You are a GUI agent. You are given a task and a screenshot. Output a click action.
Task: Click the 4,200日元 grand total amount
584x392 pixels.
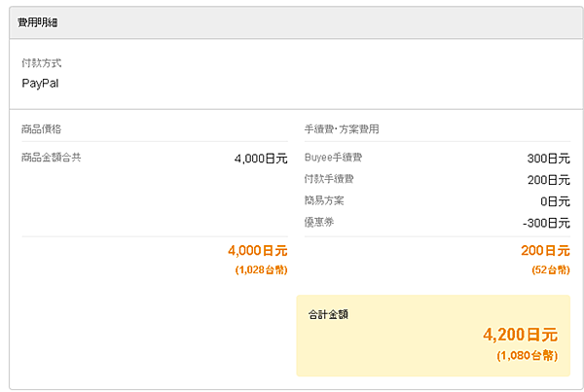point(521,335)
